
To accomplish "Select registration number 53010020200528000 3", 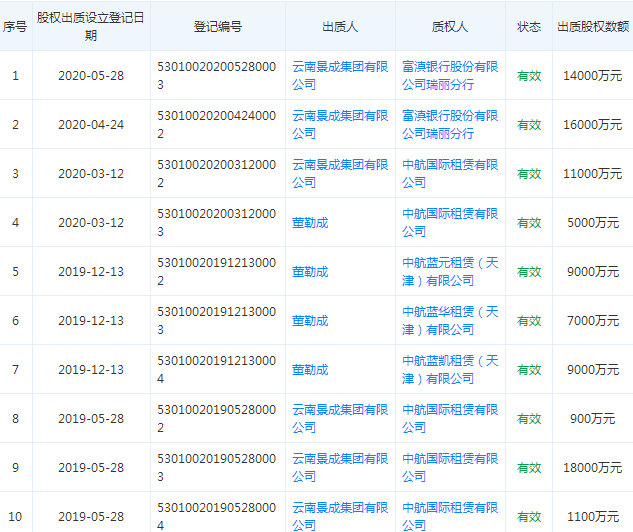I will pos(216,75).
